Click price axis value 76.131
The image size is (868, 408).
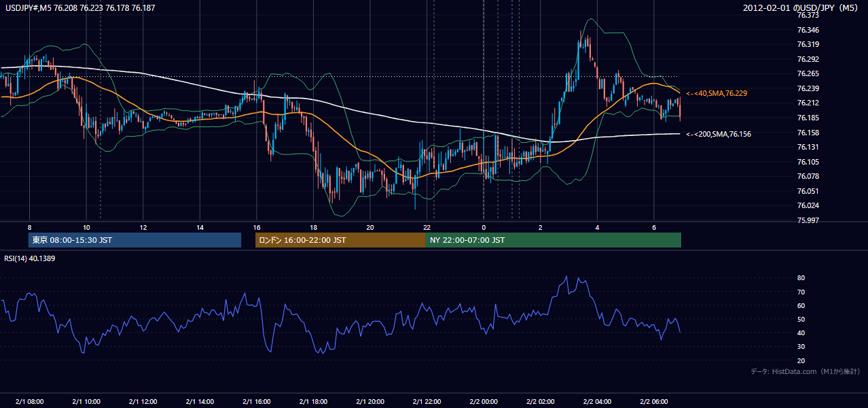808,147
